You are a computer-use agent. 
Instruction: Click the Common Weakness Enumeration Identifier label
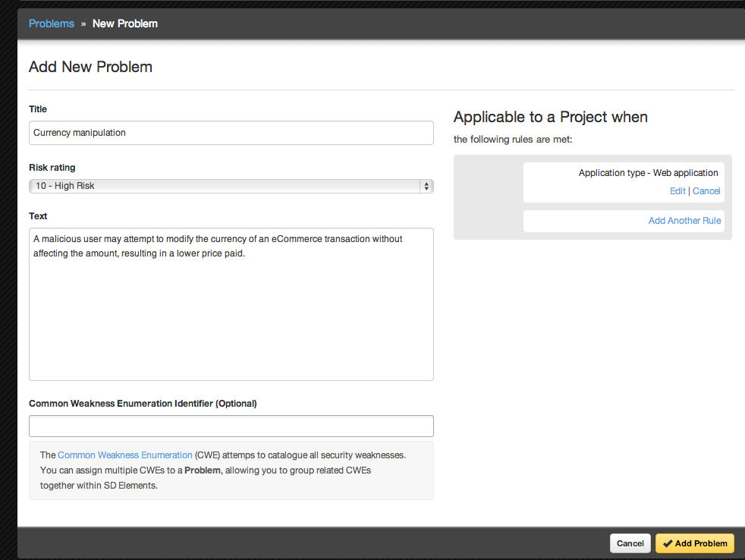(143, 404)
